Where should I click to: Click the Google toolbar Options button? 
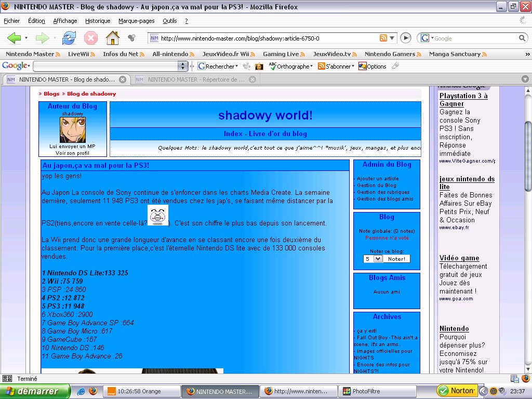(372, 66)
